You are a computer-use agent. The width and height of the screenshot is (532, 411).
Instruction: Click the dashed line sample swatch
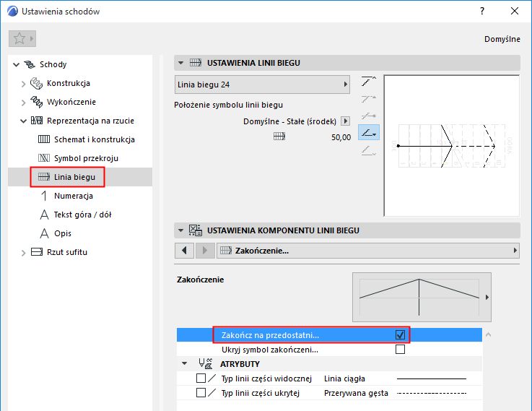(x=432, y=393)
